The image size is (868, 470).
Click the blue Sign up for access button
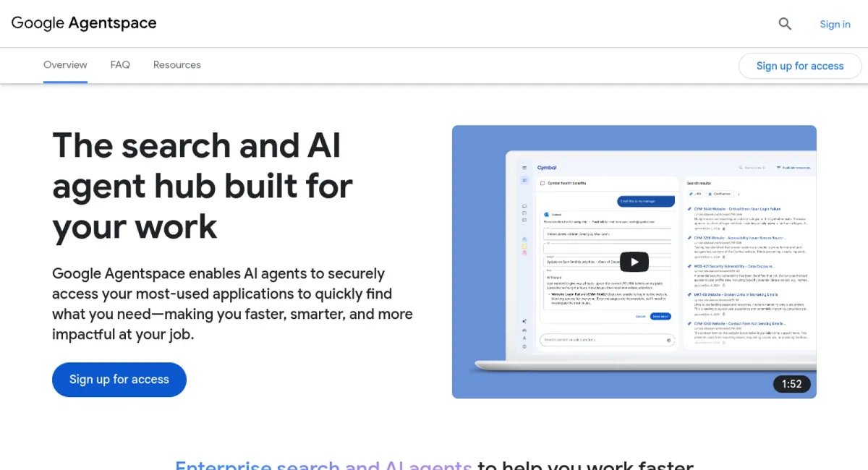point(119,380)
